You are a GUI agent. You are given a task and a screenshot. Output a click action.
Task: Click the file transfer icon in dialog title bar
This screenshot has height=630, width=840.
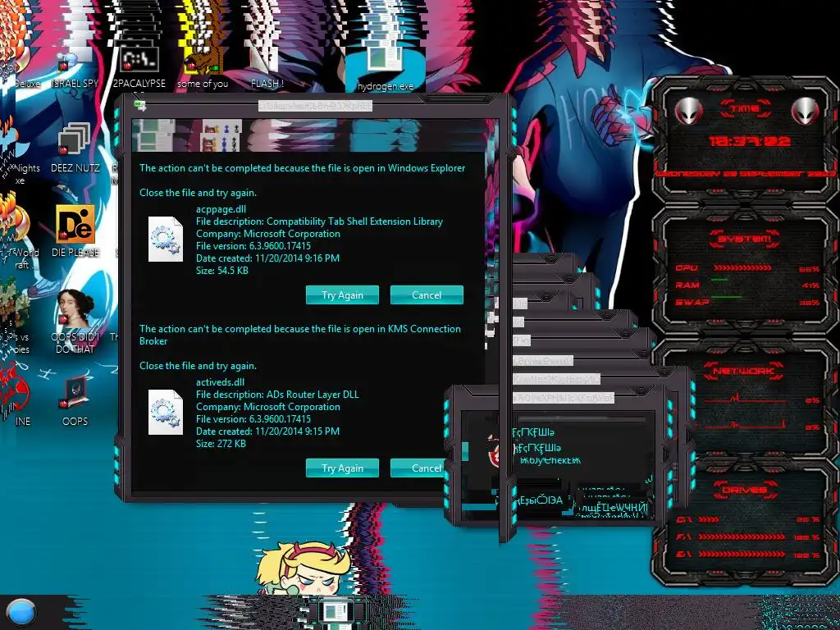coord(140,106)
